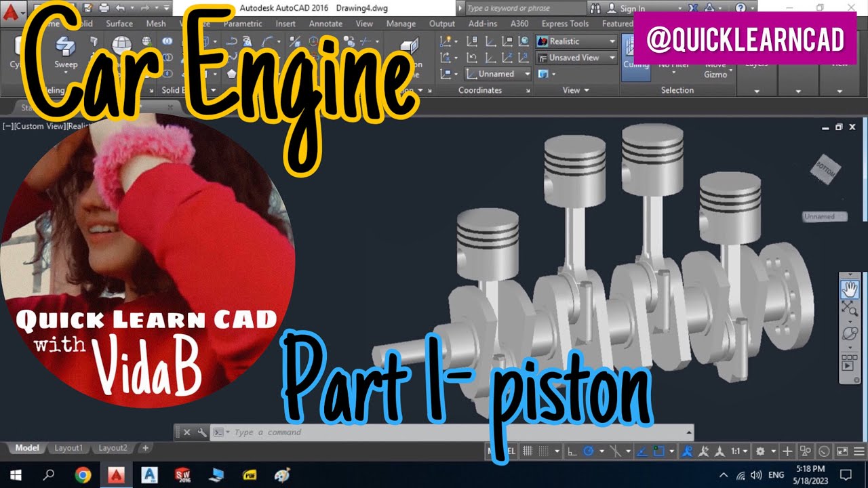Open the object snap settings dropdown arrow

click(x=672, y=451)
